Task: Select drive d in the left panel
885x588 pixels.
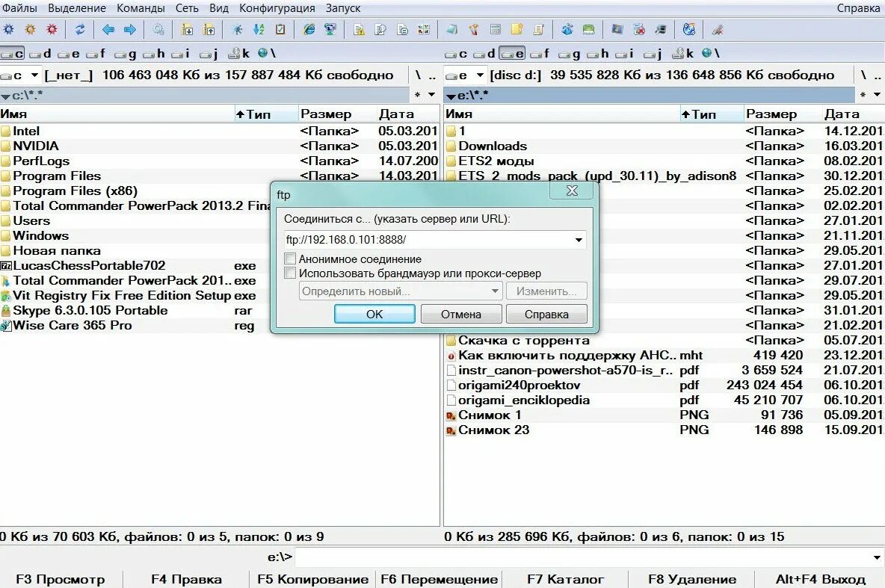Action: [40, 54]
